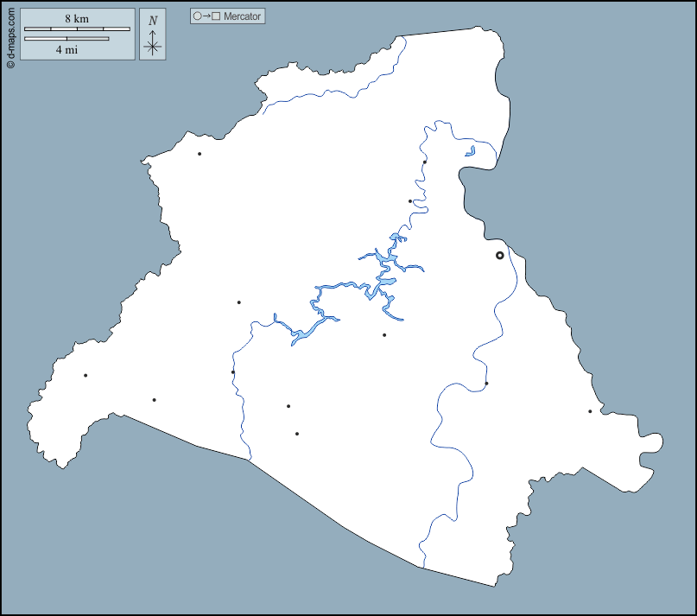Click the Mercator projection text
697x616 pixels.
click(242, 16)
